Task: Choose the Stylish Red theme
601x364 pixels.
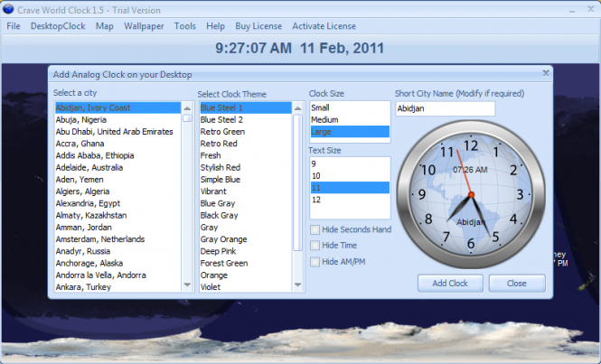Action: tap(245, 167)
